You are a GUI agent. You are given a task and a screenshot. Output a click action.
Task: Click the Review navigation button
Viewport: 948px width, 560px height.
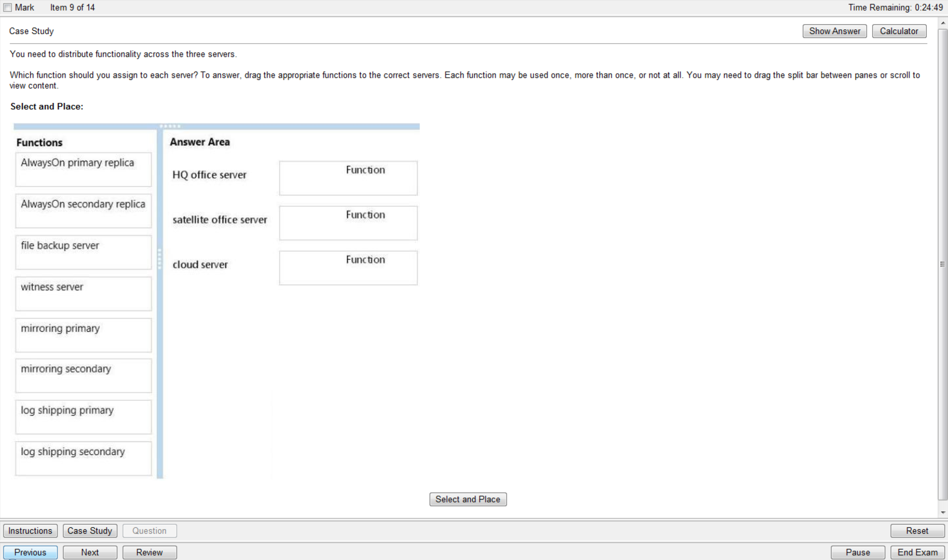tap(149, 552)
